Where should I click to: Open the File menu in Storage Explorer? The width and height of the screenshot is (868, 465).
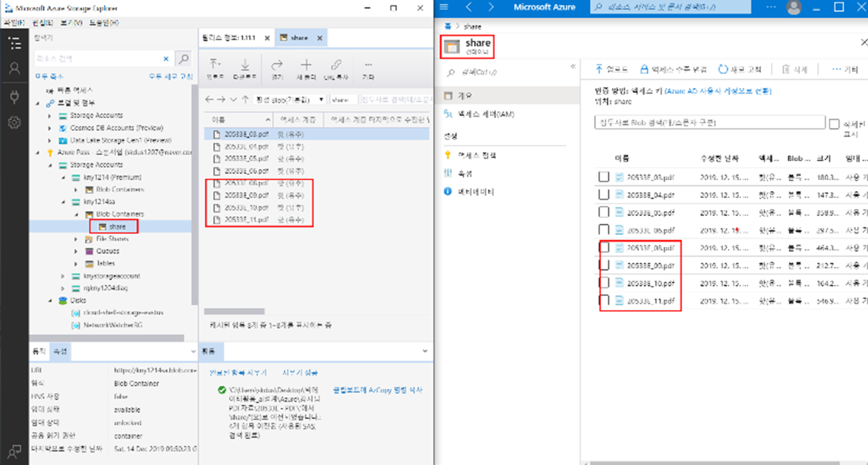point(14,22)
